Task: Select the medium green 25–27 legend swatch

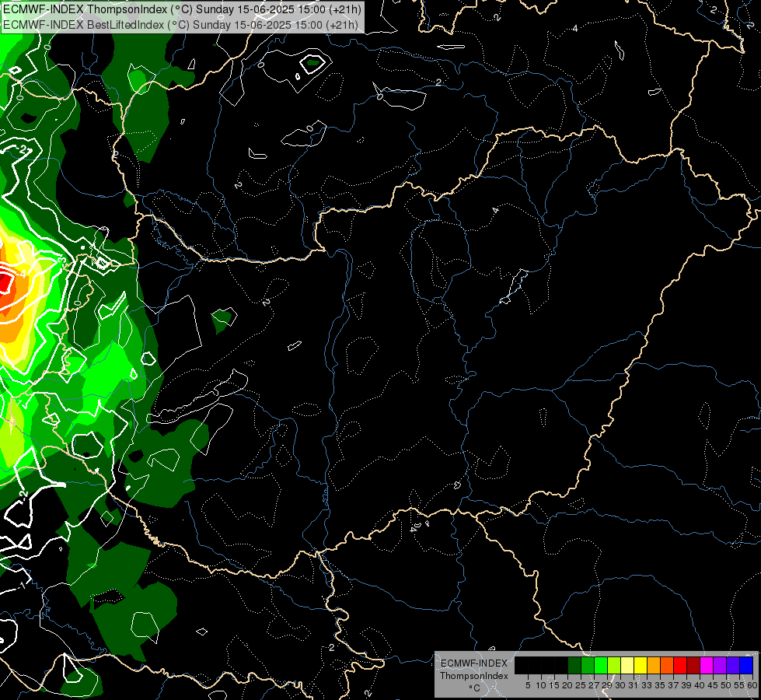Action: pos(588,665)
